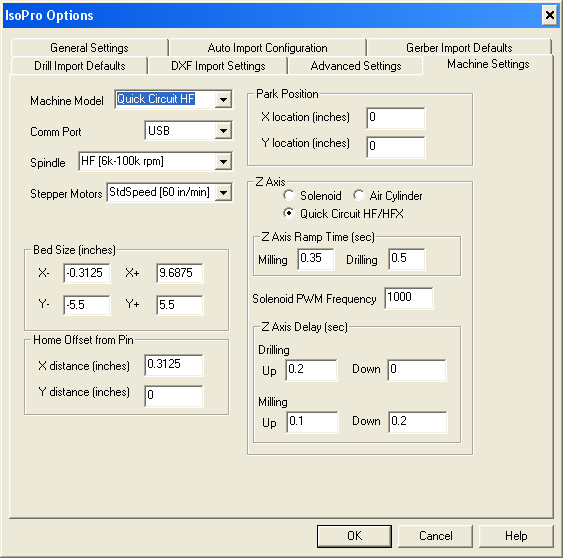Open Auto Import Configuration tab
The width and height of the screenshot is (563, 558).
267,48
